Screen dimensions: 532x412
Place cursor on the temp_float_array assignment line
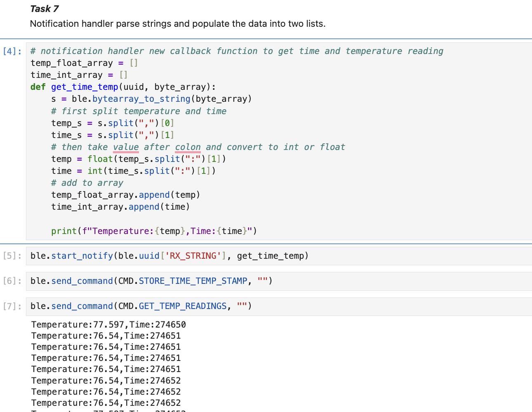point(68,63)
